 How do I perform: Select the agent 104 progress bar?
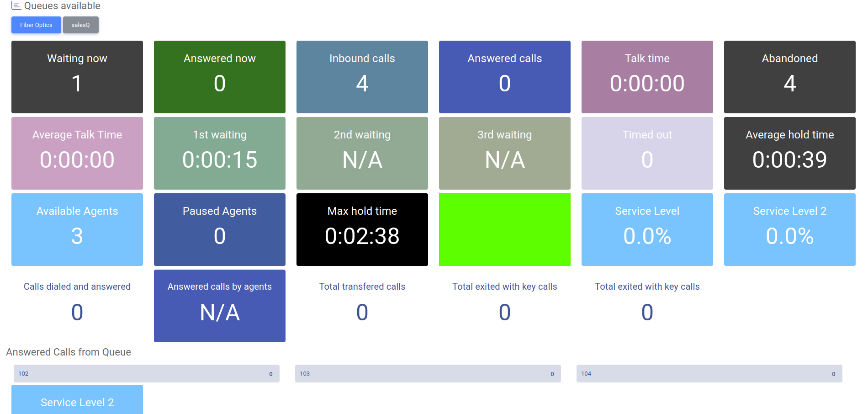coord(709,373)
